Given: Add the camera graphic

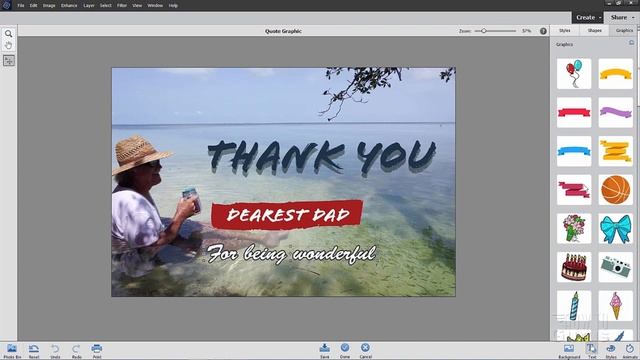Looking at the screenshot, I should tap(616, 267).
